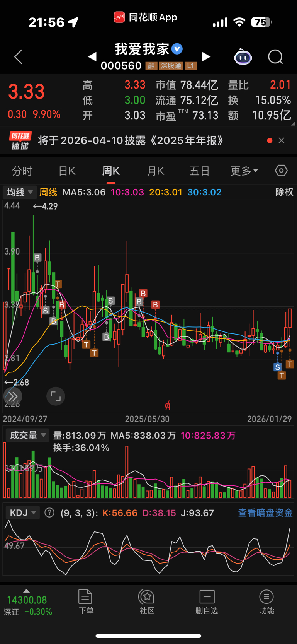The width and height of the screenshot is (297, 644).
Task: Tap the 融 margin trading tag
Action: [x=151, y=66]
